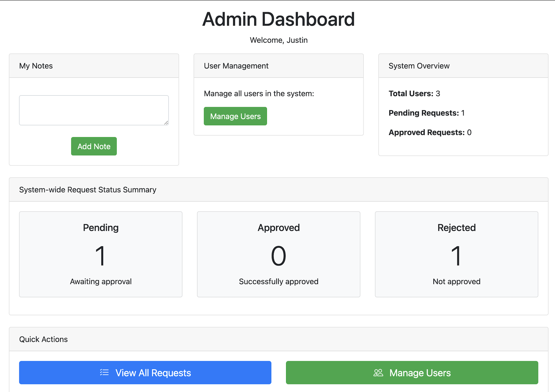The width and height of the screenshot is (555, 392).
Task: Click the System Overview panel header
Action: pos(419,66)
